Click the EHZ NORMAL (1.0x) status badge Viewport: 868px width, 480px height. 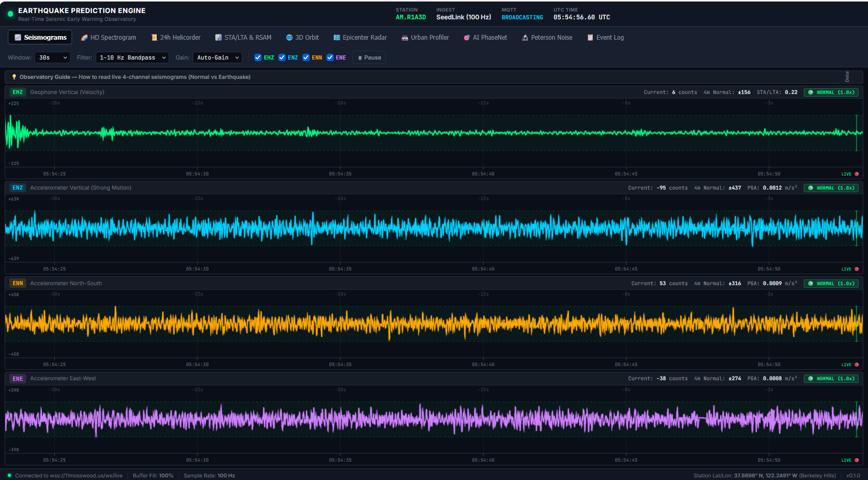coord(831,92)
